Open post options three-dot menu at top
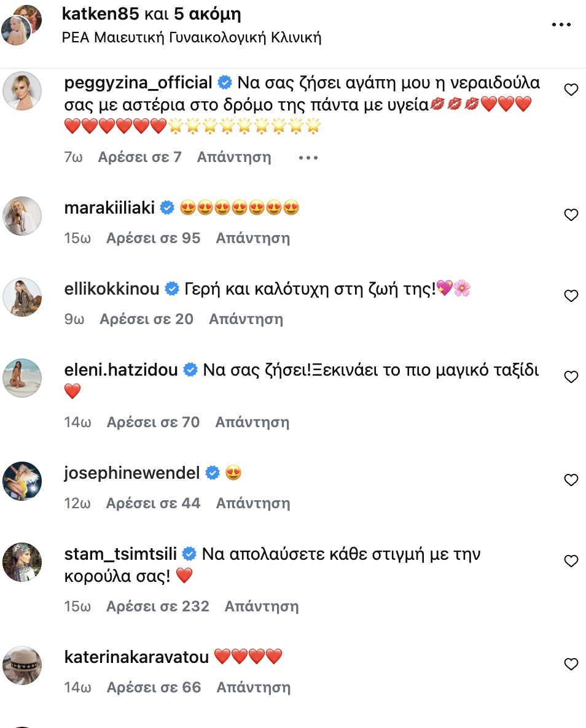The image size is (586, 728). pos(561,25)
